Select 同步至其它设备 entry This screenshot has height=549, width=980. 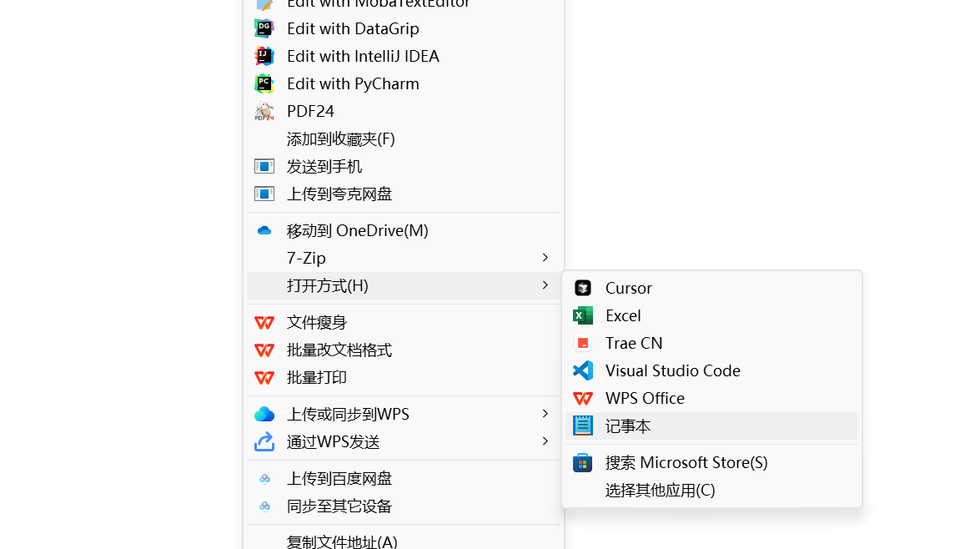coord(403,506)
